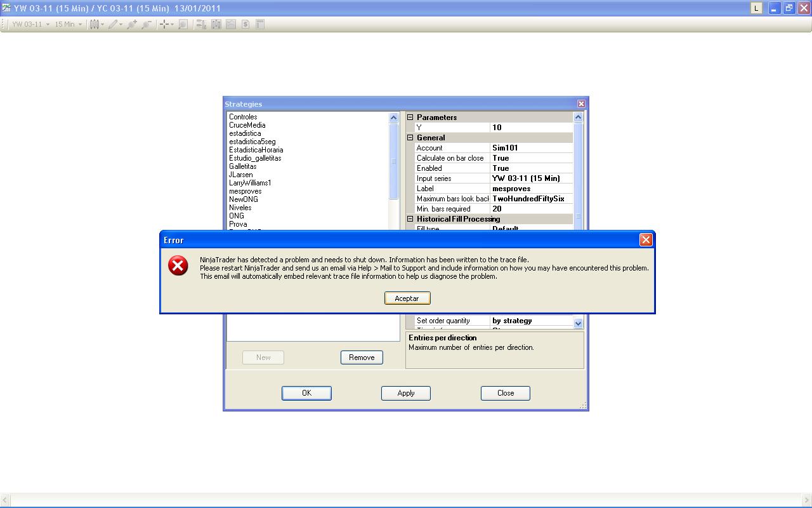Click the properties panel toolbar icon
812x508 pixels.
[x=260, y=24]
